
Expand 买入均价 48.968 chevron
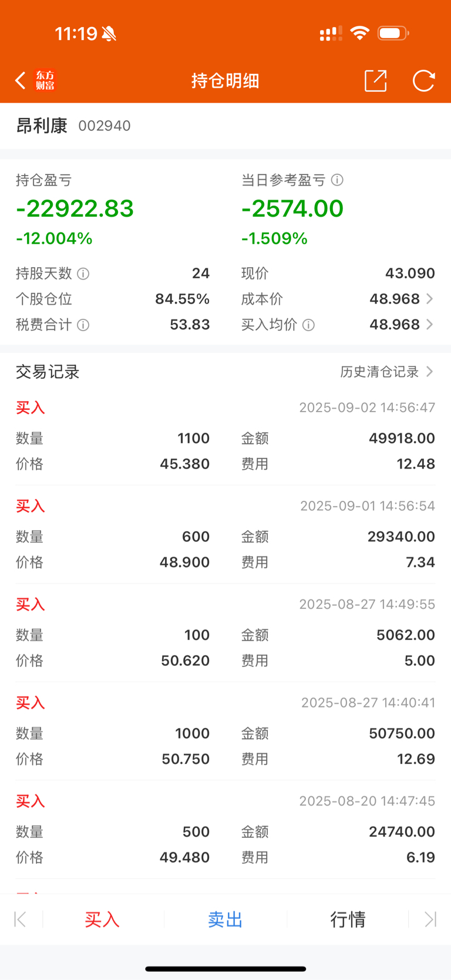point(430,325)
